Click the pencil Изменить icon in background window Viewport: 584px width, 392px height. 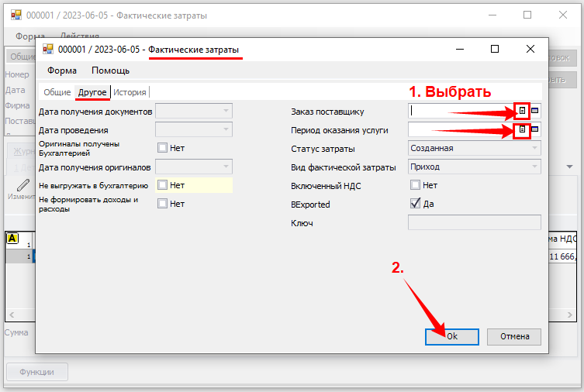(x=22, y=184)
